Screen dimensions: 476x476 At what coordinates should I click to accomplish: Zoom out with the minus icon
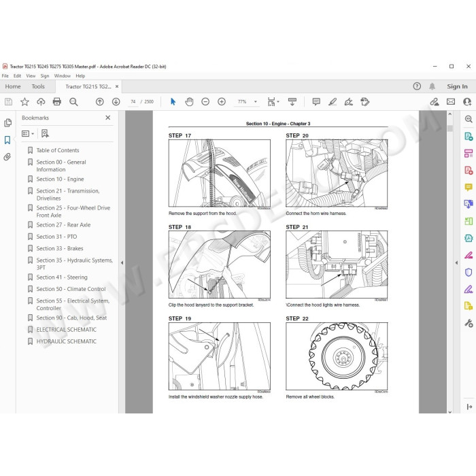pyautogui.click(x=205, y=102)
